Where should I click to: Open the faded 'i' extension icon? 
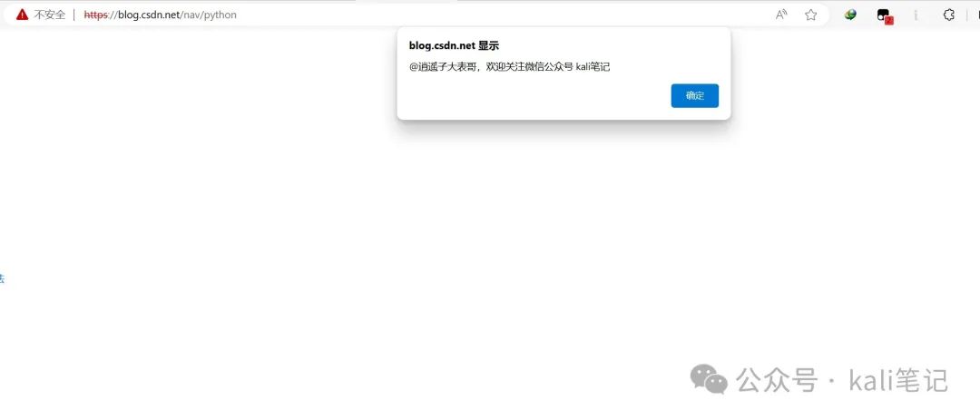coord(916,15)
